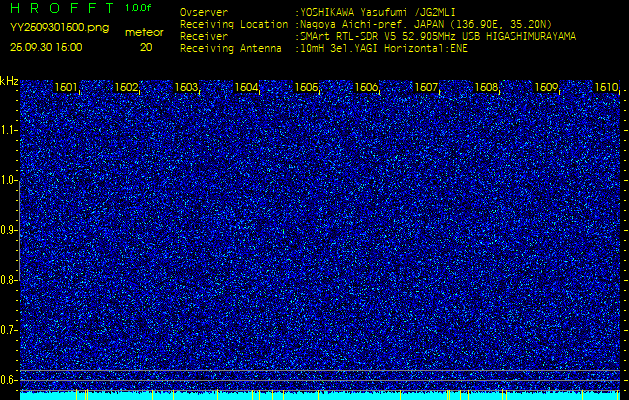
Task: Click the 'Receiving Antenna' label
Action: tap(231, 49)
